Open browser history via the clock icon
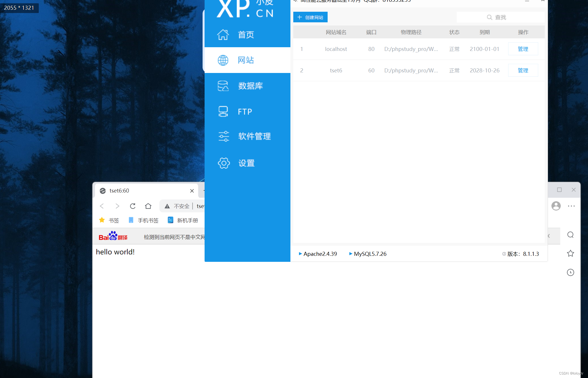588x378 pixels. click(x=570, y=272)
